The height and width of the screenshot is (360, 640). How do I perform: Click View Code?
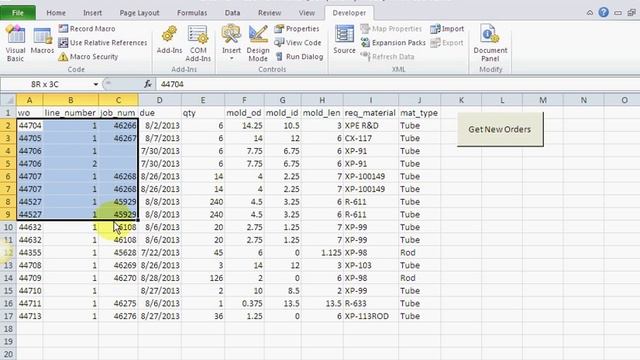pyautogui.click(x=298, y=42)
